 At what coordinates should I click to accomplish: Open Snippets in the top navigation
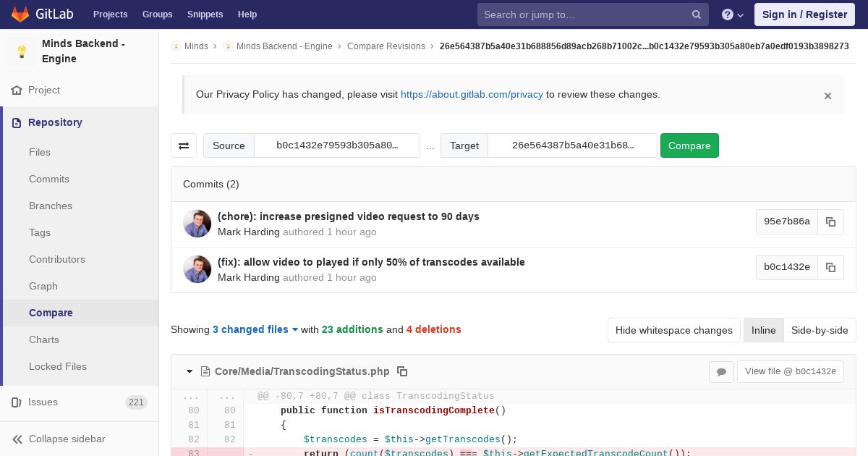click(x=205, y=14)
